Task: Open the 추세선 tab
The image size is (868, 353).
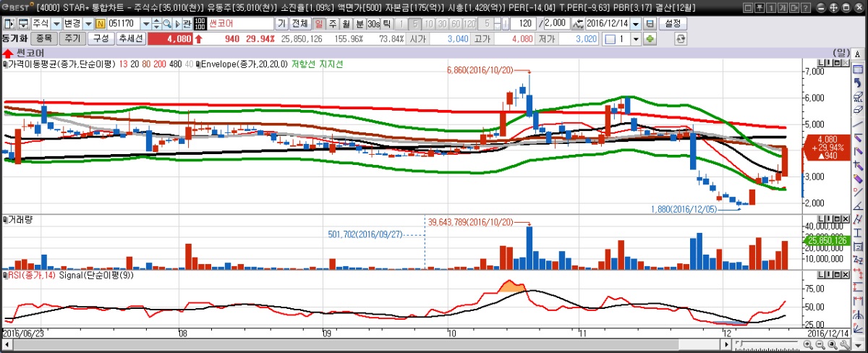Action: (131, 38)
